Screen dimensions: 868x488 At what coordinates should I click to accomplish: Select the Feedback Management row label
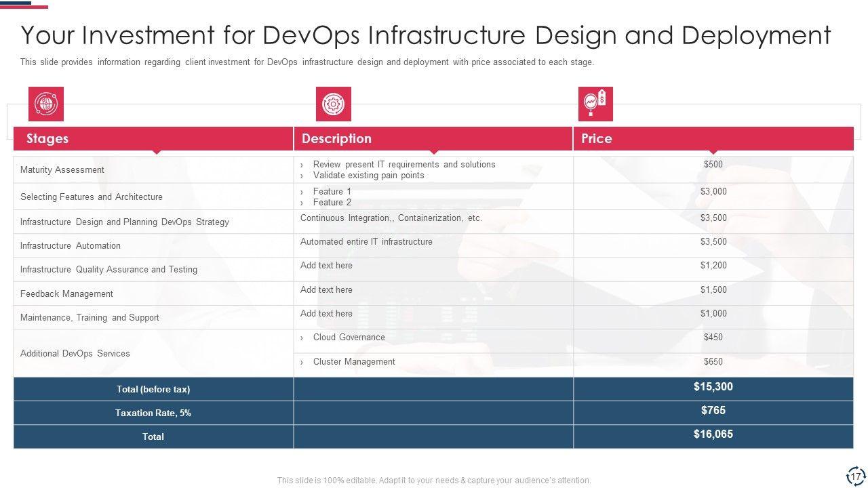tap(66, 294)
